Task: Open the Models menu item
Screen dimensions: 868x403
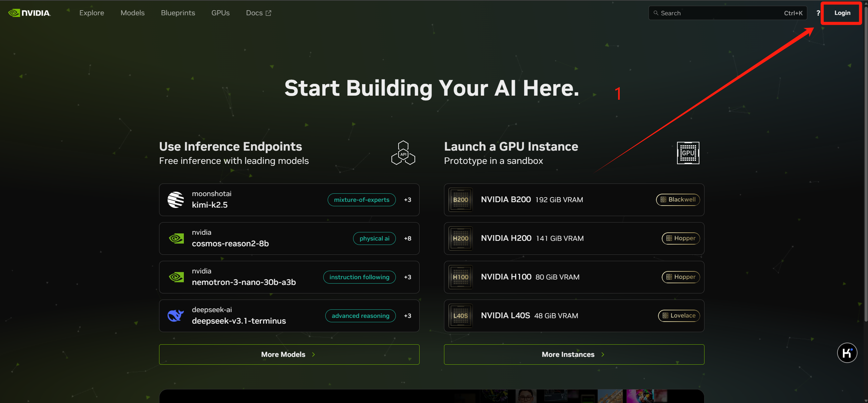Action: 132,13
